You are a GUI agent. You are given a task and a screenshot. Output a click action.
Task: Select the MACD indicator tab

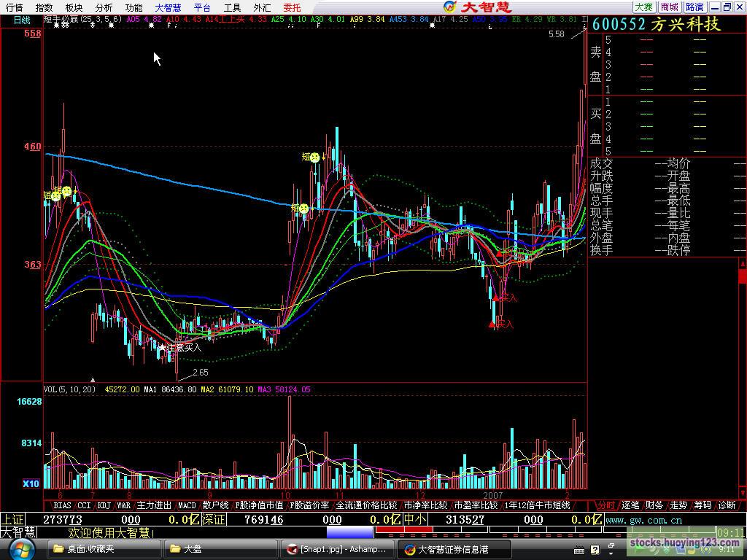(187, 505)
